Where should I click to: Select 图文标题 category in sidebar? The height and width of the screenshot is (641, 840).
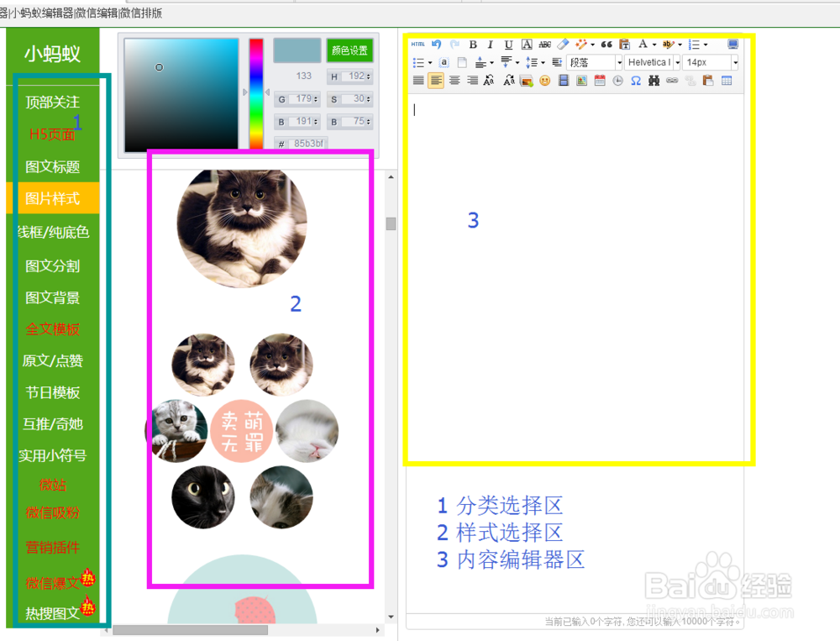pyautogui.click(x=52, y=166)
